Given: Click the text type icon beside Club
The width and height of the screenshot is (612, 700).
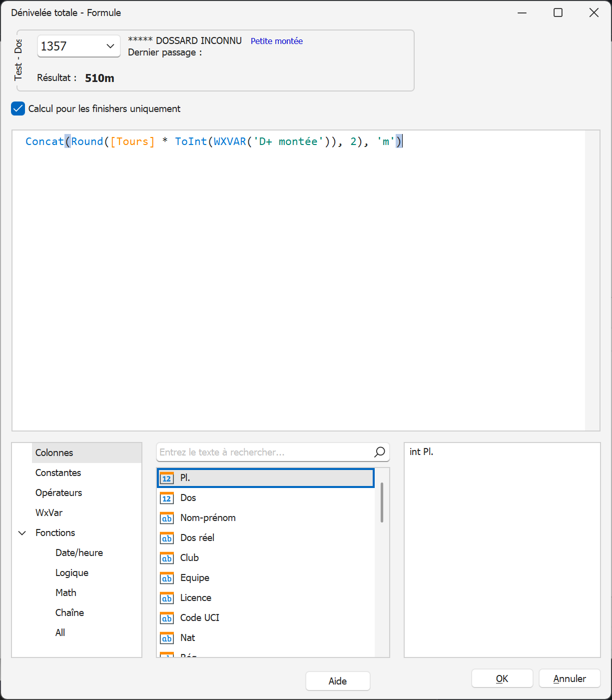Looking at the screenshot, I should 167,558.
